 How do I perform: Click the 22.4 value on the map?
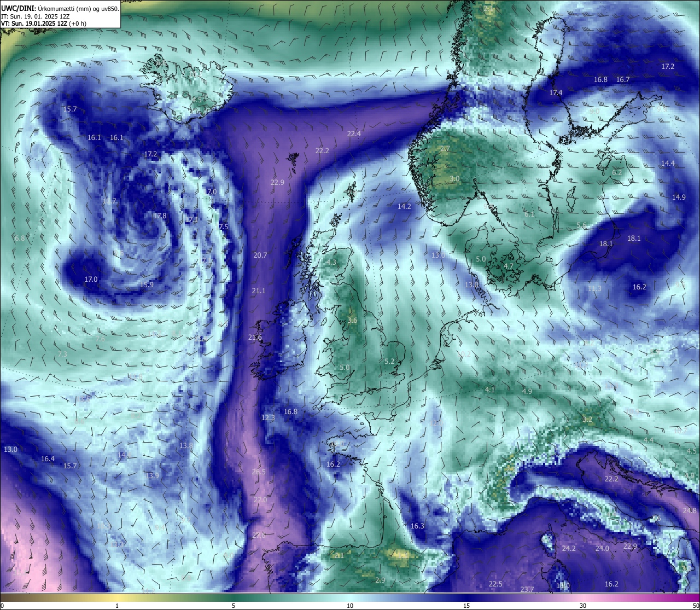click(x=354, y=133)
